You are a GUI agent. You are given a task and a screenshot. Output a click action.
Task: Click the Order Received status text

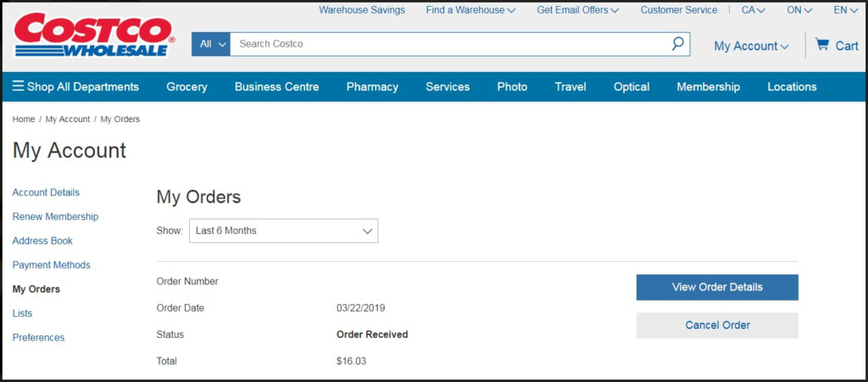coord(372,335)
